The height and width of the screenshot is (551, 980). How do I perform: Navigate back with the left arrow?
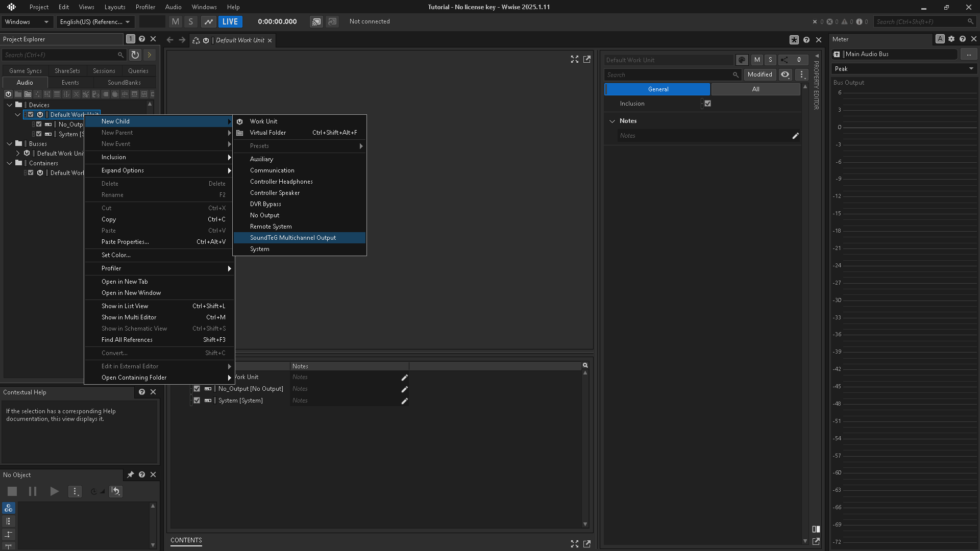[x=170, y=40]
